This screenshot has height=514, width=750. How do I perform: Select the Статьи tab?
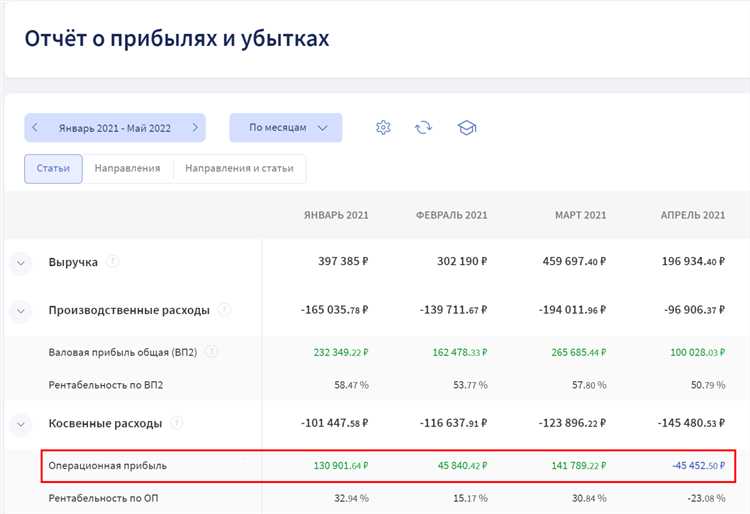pos(53,168)
